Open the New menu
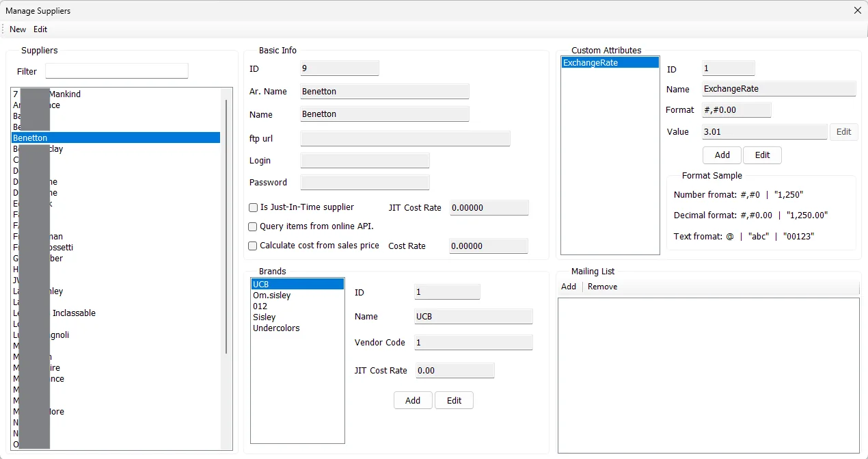The height and width of the screenshot is (459, 868). (18, 29)
